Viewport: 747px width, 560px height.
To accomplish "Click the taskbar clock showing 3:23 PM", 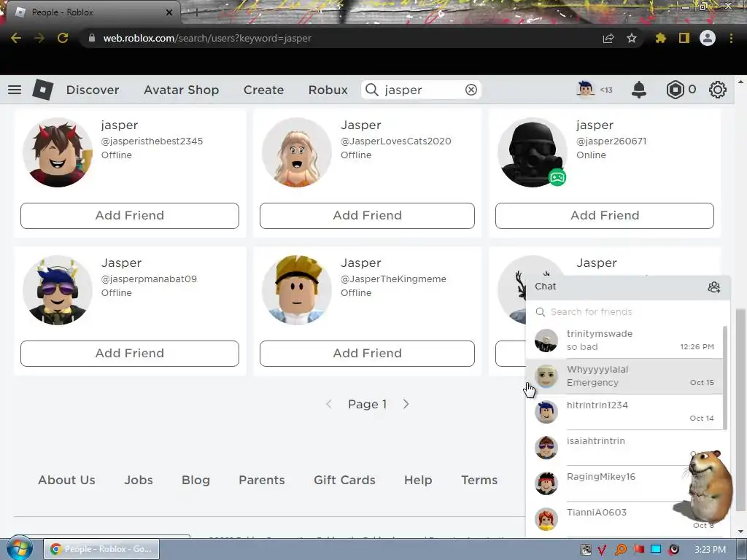I will pyautogui.click(x=711, y=550).
